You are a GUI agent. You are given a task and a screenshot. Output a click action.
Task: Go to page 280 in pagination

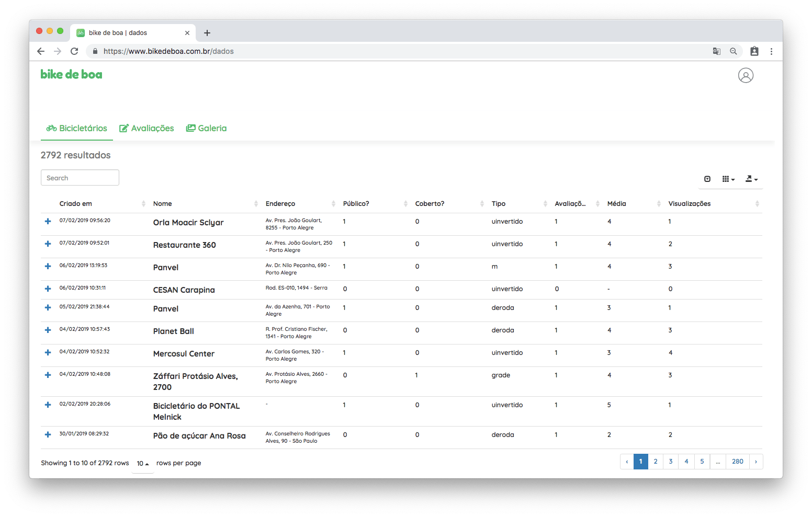(737, 462)
